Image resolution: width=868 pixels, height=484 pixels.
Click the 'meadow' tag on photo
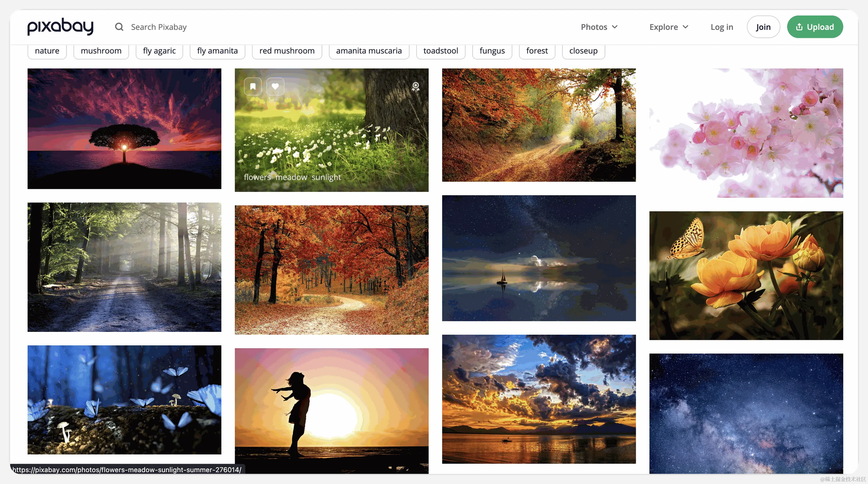click(291, 177)
